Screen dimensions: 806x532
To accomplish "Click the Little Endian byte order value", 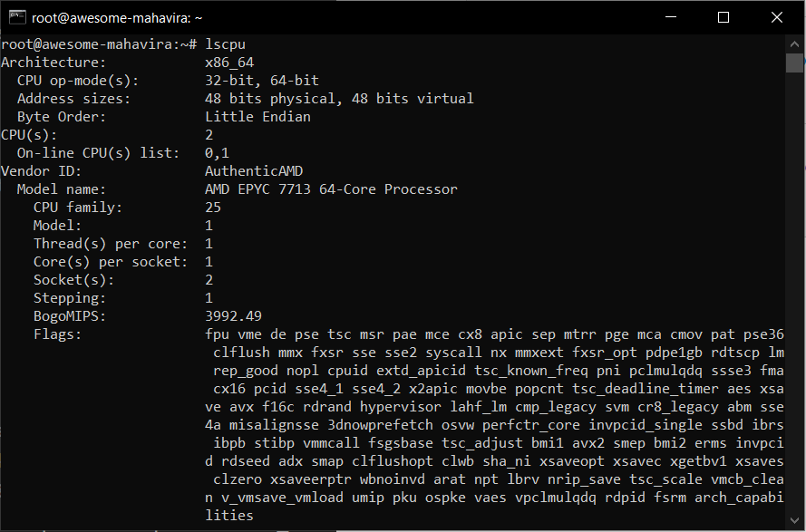I will click(257, 117).
